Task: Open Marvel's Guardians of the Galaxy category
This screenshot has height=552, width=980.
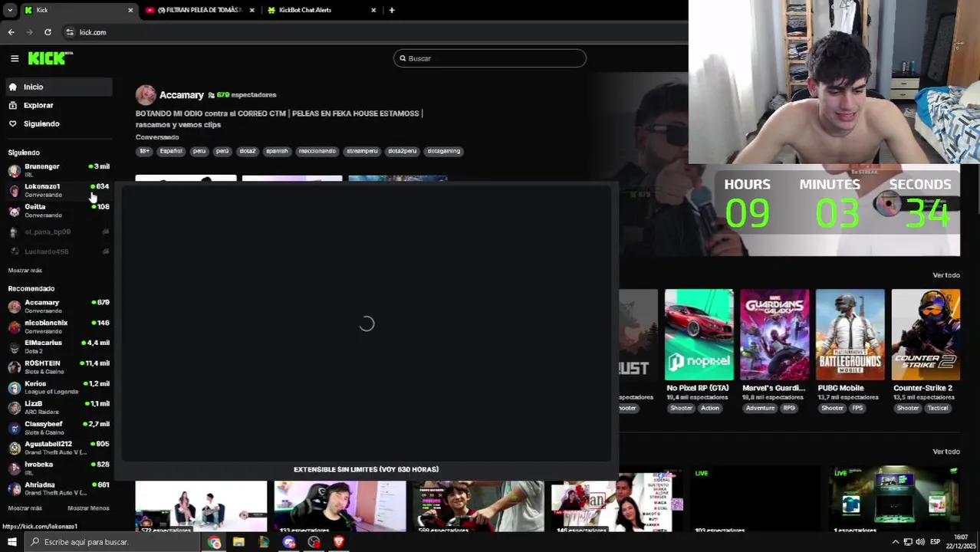Action: tap(774, 334)
